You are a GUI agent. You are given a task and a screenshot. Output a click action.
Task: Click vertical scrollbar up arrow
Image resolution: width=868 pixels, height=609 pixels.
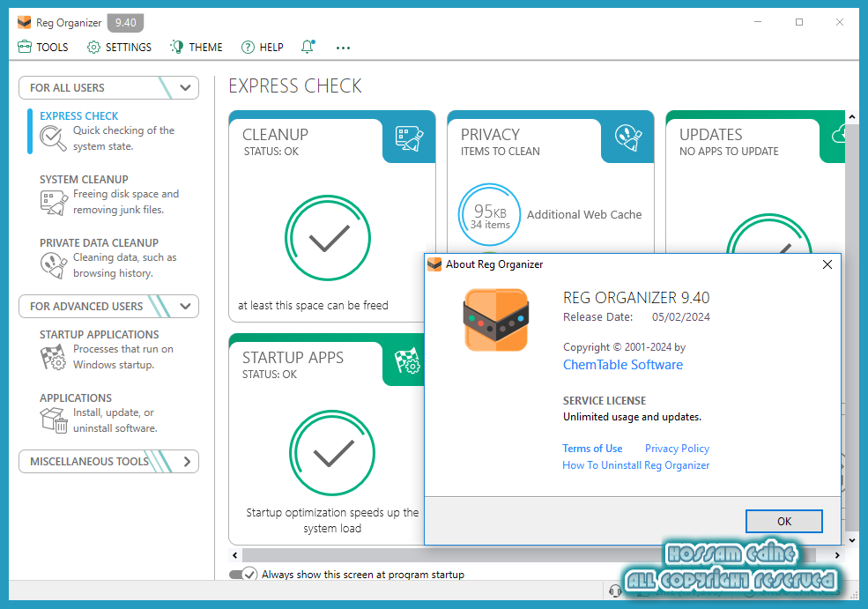[852, 117]
